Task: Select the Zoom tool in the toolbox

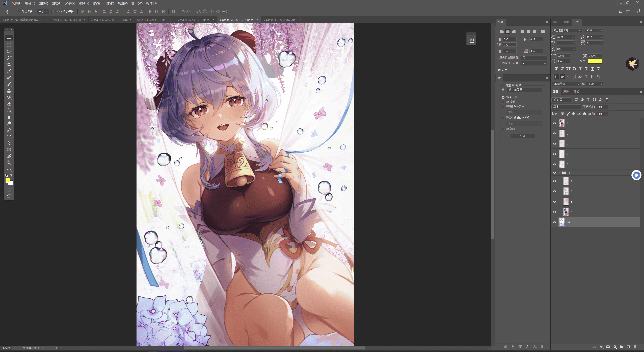Action: (9, 163)
